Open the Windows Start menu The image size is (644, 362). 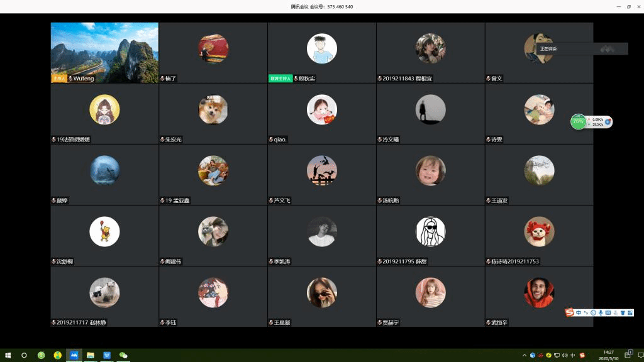(8, 355)
